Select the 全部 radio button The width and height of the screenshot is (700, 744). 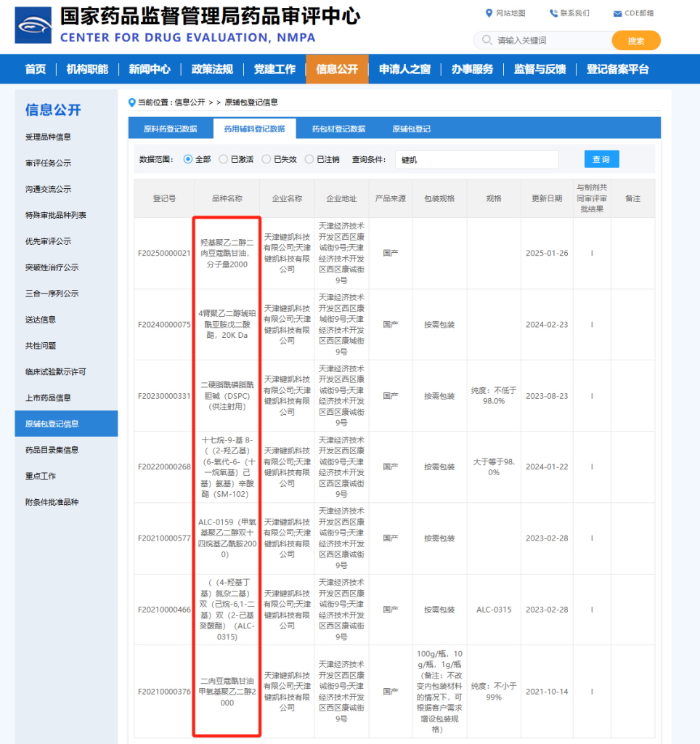(x=188, y=159)
